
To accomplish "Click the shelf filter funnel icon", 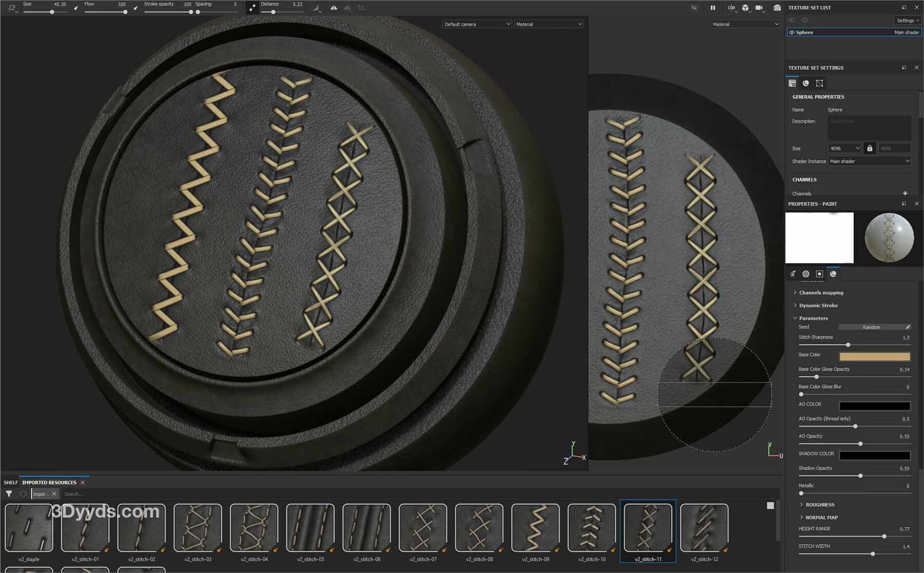I will coord(9,494).
